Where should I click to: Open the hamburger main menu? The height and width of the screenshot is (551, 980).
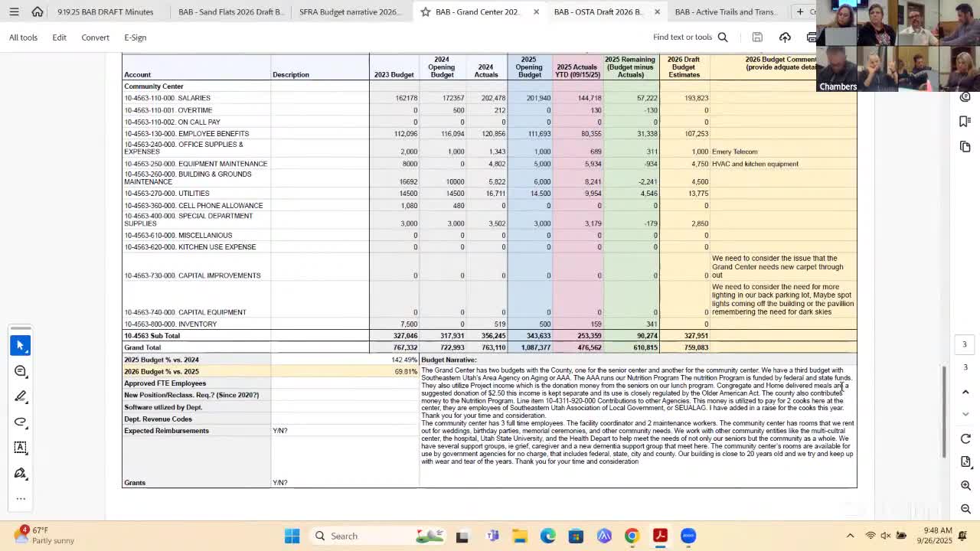14,12
